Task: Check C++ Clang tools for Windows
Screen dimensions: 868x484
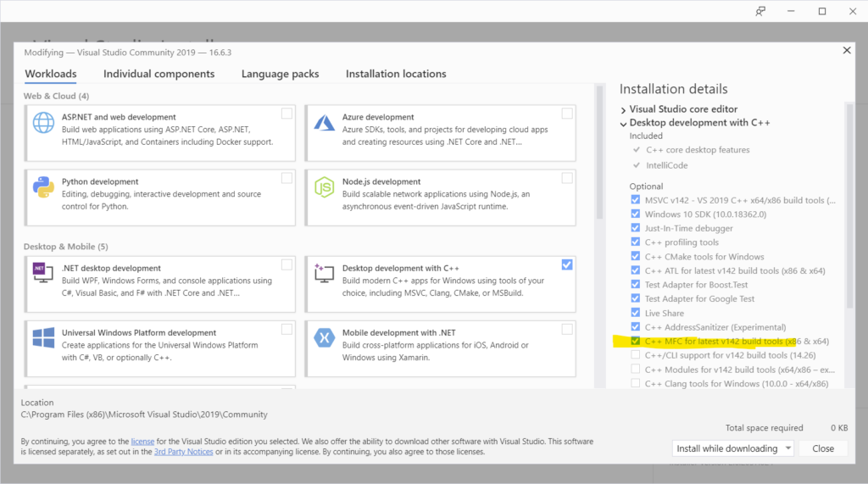Action: coord(636,382)
